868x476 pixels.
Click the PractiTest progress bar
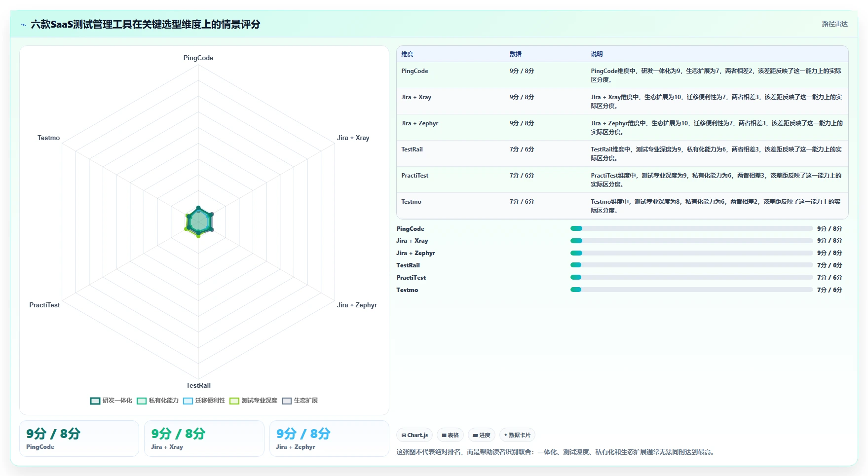691,277
